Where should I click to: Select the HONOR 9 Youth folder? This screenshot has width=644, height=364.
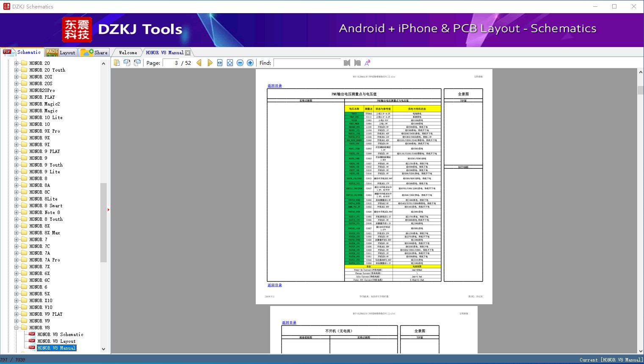pyautogui.click(x=46, y=165)
